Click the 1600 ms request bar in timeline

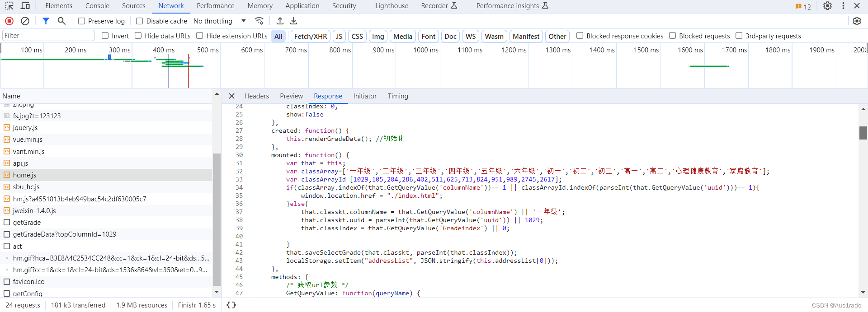709,66
